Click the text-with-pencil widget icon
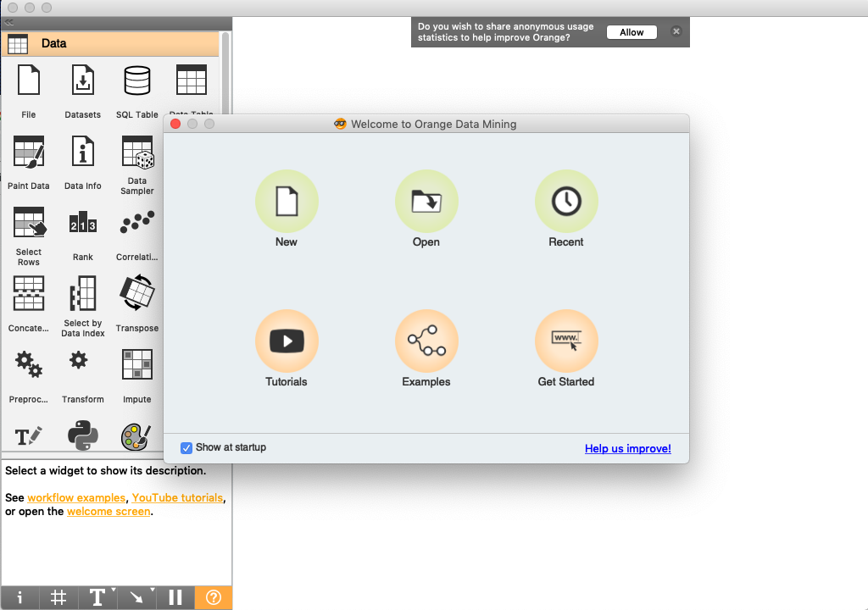The image size is (868, 610). pos(28,436)
